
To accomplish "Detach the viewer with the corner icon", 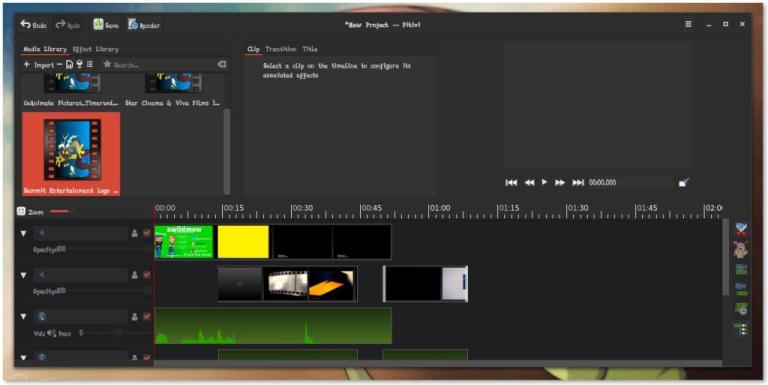I will pyautogui.click(x=684, y=182).
